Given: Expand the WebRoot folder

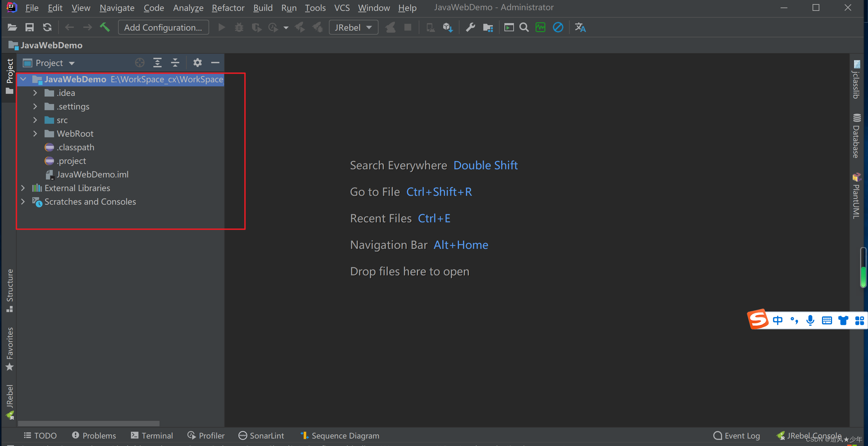Looking at the screenshot, I should [x=35, y=133].
